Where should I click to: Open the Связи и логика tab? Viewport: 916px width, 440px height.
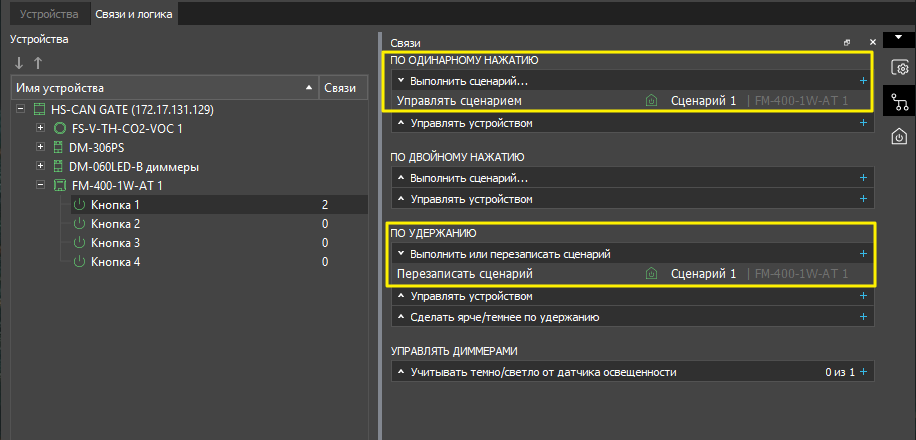click(133, 15)
